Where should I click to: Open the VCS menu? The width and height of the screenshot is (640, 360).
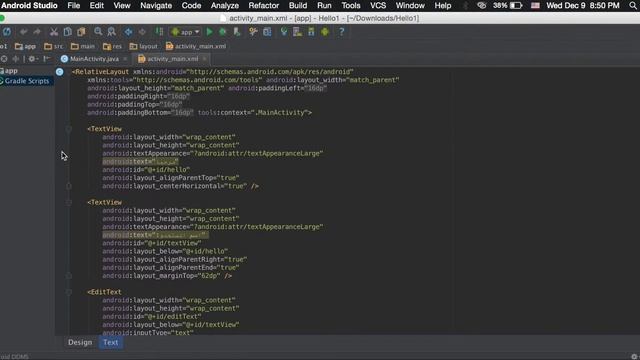pyautogui.click(x=378, y=6)
